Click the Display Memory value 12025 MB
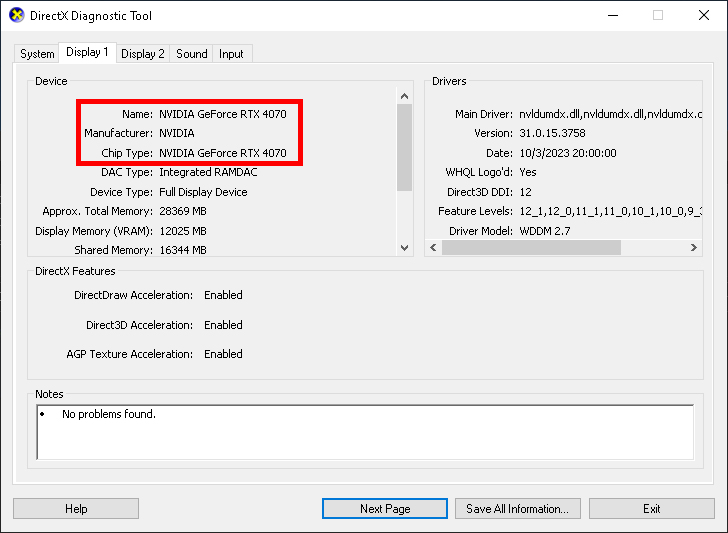728x533 pixels. pos(183,231)
